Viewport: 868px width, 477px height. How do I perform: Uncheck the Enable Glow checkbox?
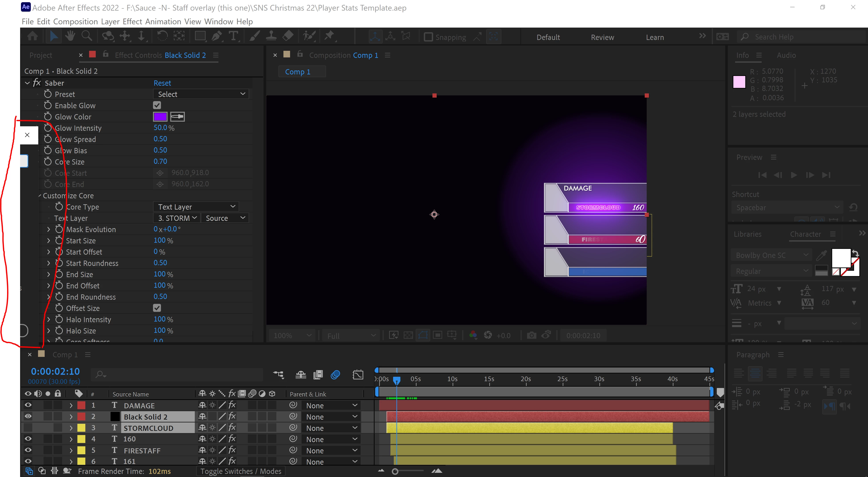[157, 105]
